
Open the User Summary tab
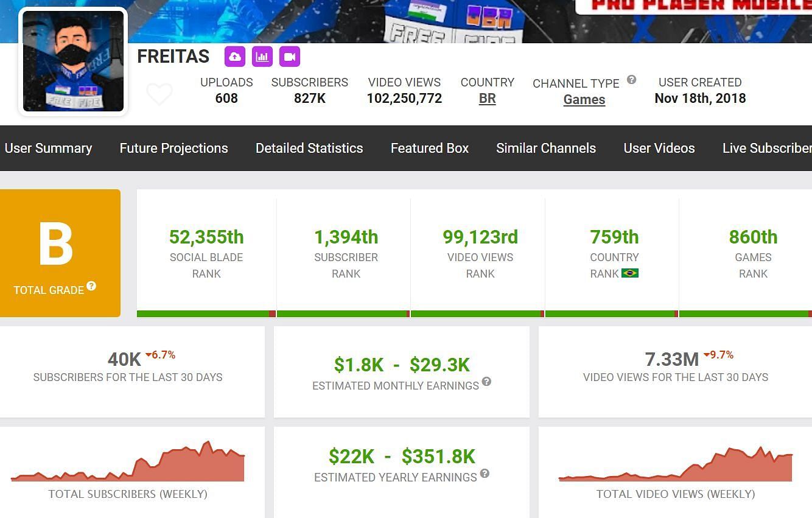pos(48,148)
